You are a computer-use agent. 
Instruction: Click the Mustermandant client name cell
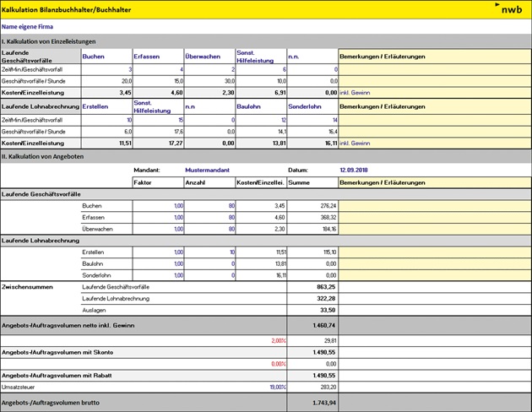pos(209,170)
